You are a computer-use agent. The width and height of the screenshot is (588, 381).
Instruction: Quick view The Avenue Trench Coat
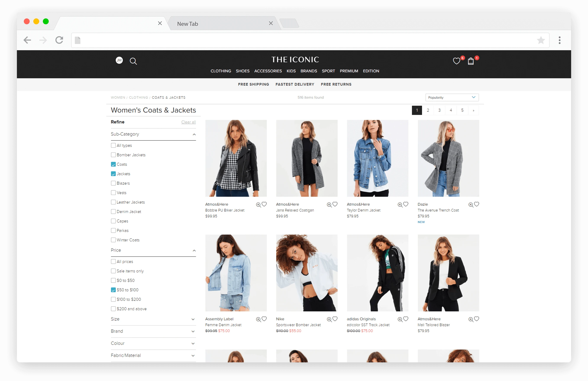(x=471, y=205)
